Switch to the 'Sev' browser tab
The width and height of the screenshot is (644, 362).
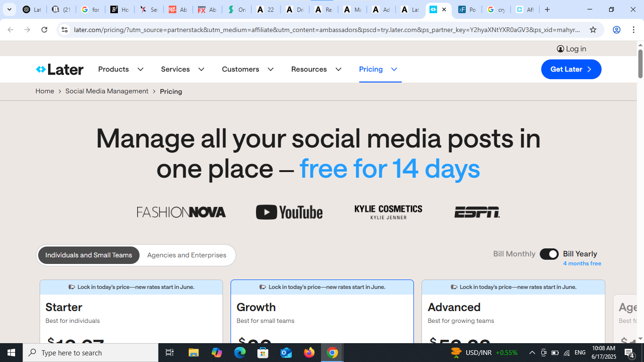click(149, 9)
